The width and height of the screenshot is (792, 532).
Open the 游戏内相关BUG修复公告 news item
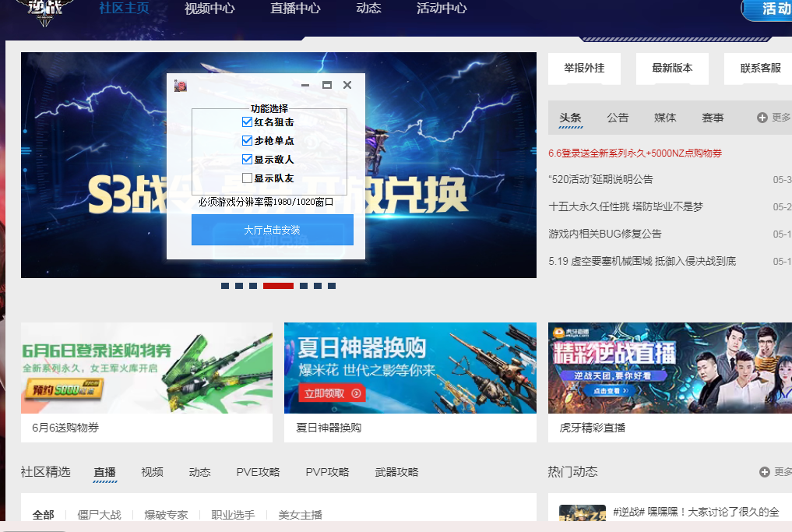tap(605, 234)
